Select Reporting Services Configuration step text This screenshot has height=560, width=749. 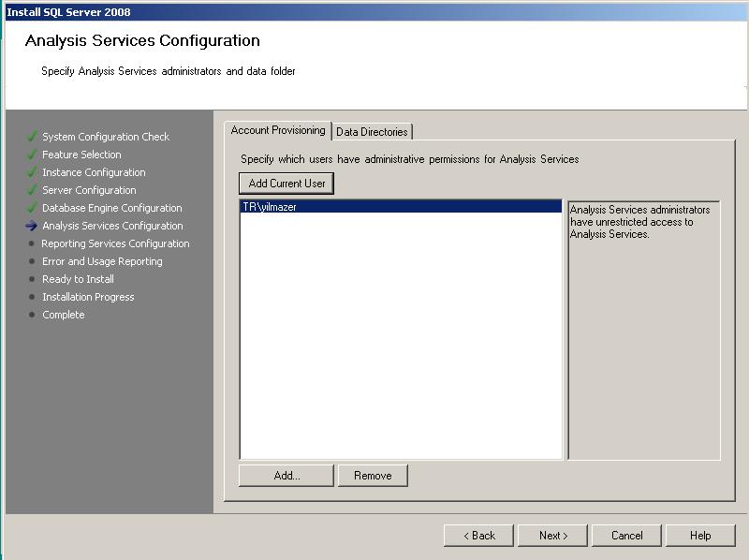pos(115,243)
